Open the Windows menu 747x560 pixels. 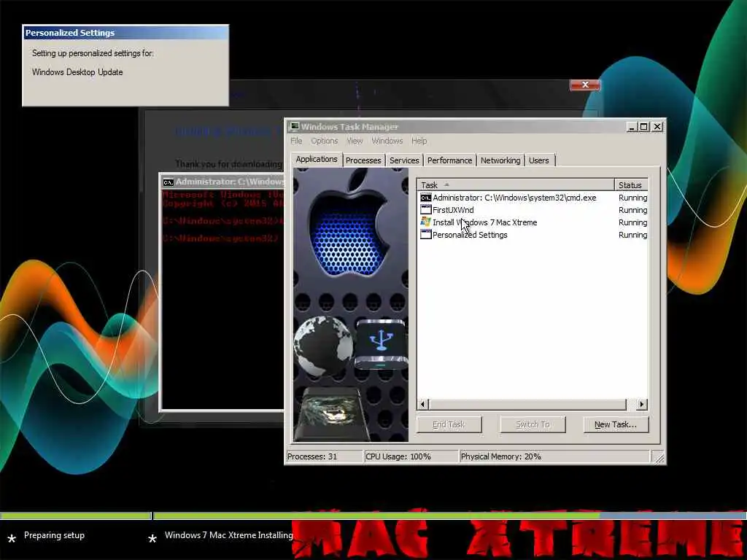(387, 141)
